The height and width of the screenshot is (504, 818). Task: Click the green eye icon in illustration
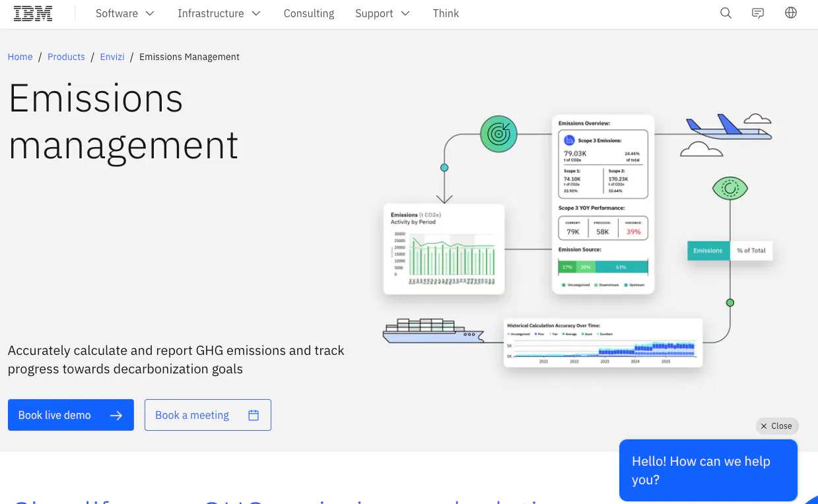point(730,189)
